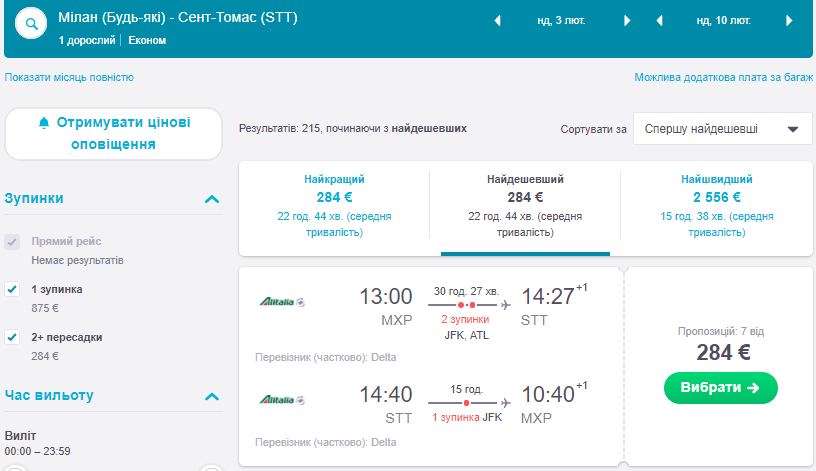The image size is (816, 471).
Task: Go to previous return date arrow
Action: 659,20
